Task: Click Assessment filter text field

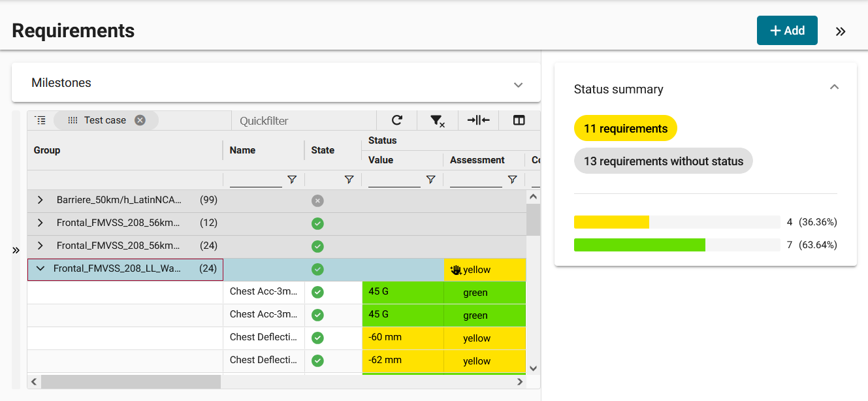Action: (x=476, y=180)
